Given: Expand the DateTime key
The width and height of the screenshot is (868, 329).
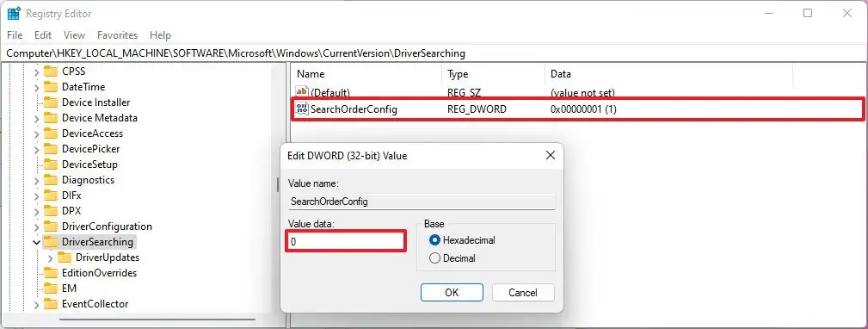Looking at the screenshot, I should tap(36, 87).
